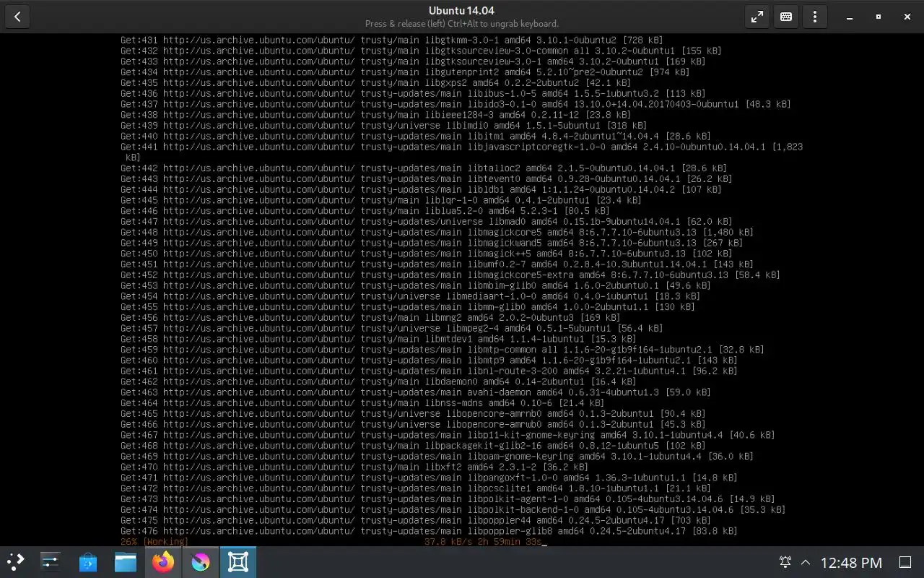Screen dimensions: 924x578
Task: Click line Get:444 libldb1
Action: [421, 189]
